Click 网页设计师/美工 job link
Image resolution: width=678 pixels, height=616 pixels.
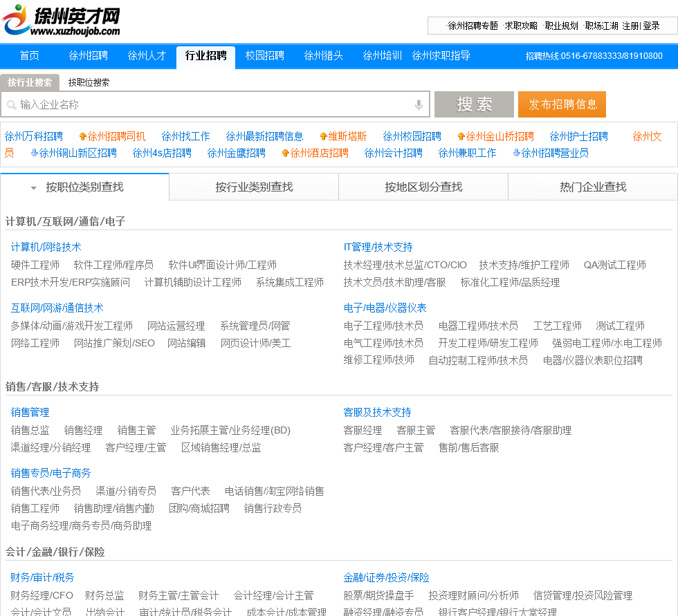[255, 344]
